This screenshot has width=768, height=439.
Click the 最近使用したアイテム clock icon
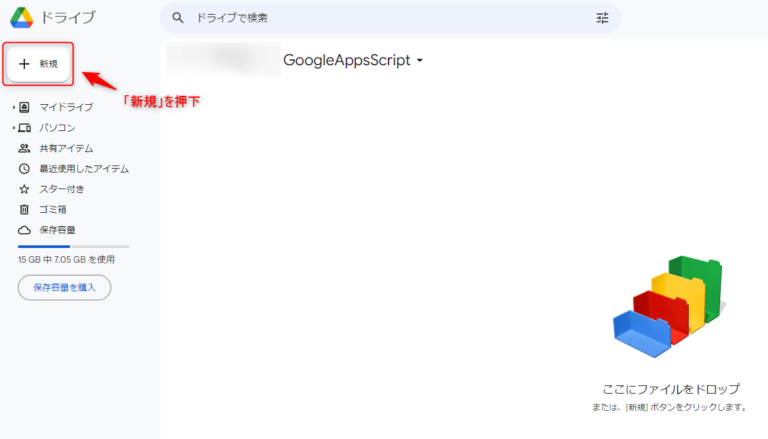[25, 169]
